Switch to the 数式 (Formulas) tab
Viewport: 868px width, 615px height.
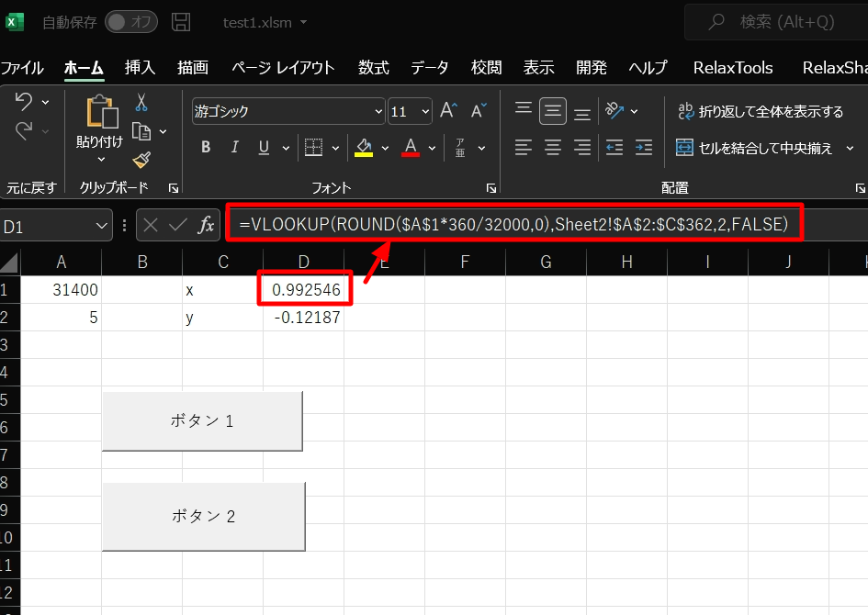tap(373, 68)
